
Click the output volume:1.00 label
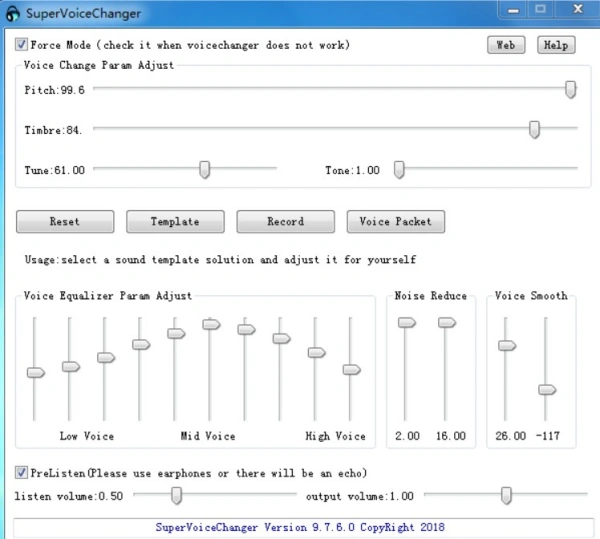pyautogui.click(x=360, y=497)
